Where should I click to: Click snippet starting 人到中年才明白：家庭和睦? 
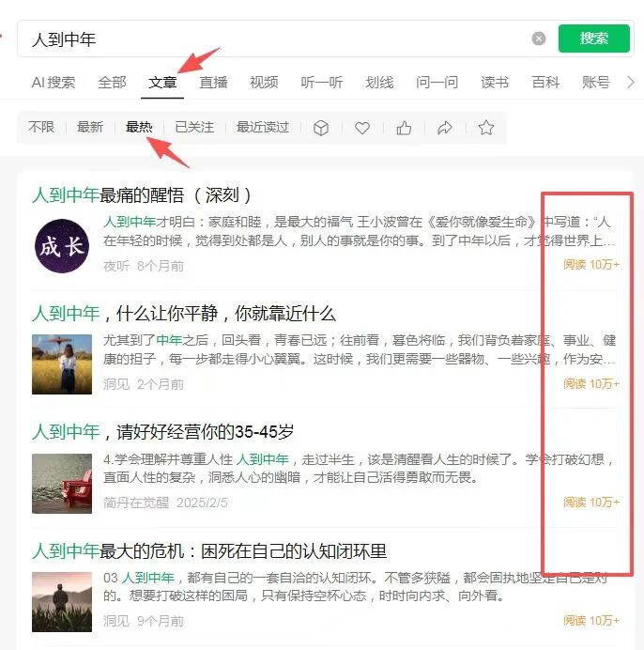[359, 231]
